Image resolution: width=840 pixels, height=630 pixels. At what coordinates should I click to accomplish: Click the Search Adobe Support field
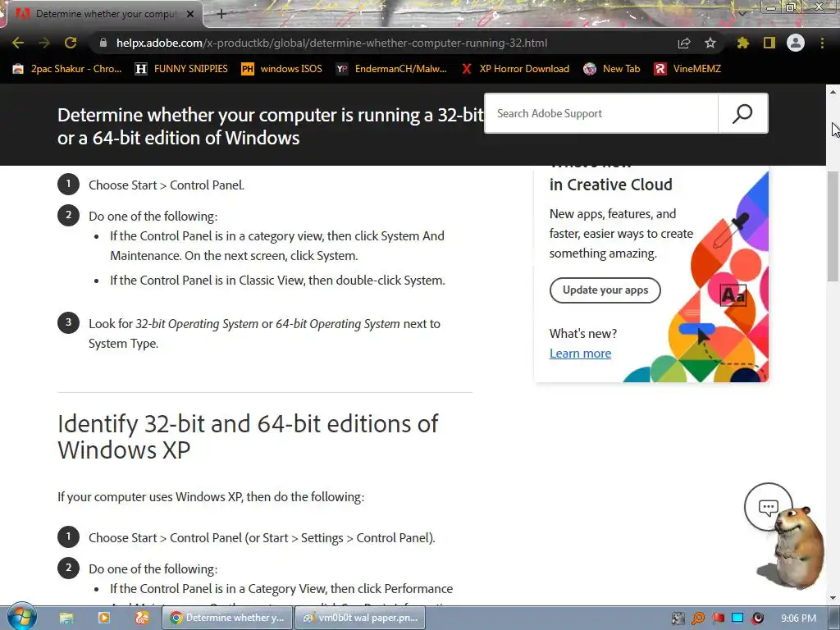point(601,113)
